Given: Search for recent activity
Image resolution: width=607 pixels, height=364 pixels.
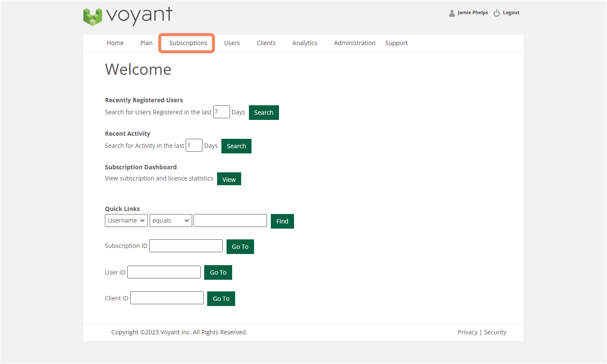Looking at the screenshot, I should (x=236, y=146).
